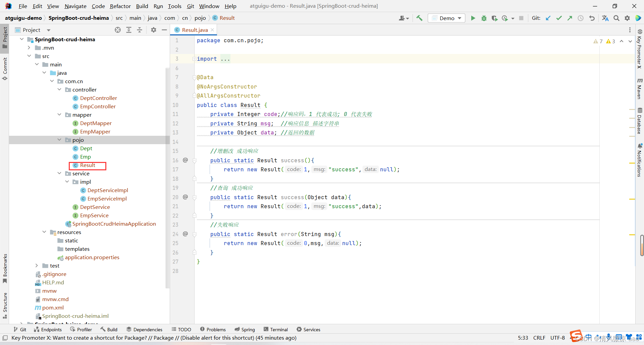Click the CRLF line separator indicator
The image size is (644, 345).
[x=539, y=338]
